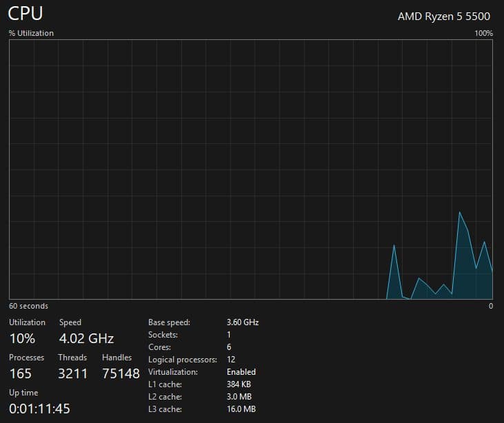The width and height of the screenshot is (504, 423).
Task: Click the L1 cache: label
Action: tap(165, 384)
